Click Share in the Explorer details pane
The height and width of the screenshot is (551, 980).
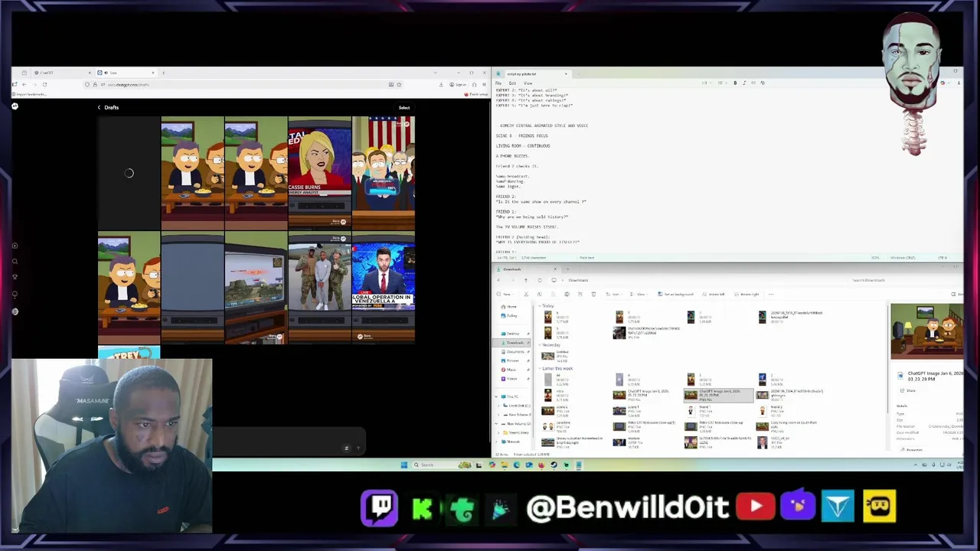(907, 391)
